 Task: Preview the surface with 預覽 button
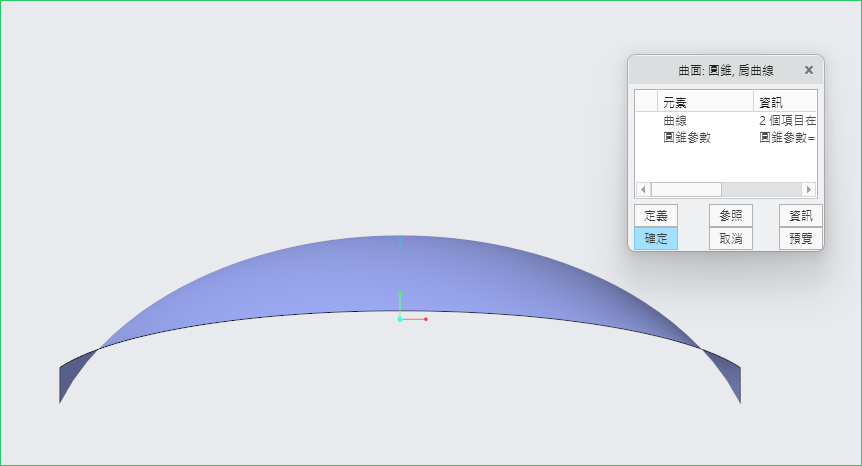point(800,239)
